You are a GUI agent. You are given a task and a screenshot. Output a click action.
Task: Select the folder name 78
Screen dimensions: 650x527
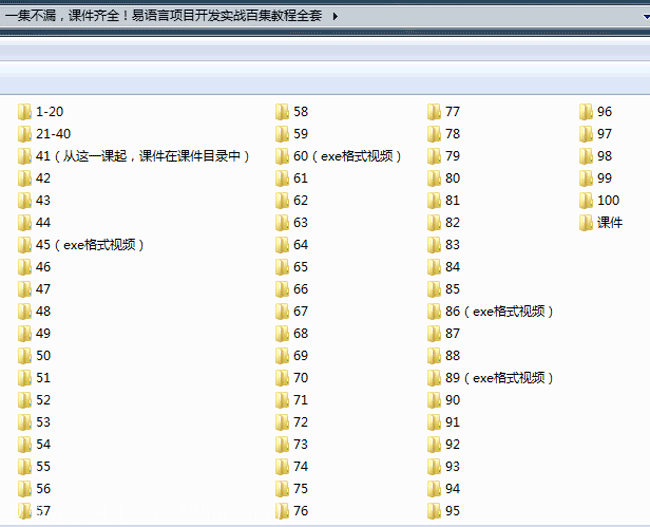pyautogui.click(x=453, y=134)
